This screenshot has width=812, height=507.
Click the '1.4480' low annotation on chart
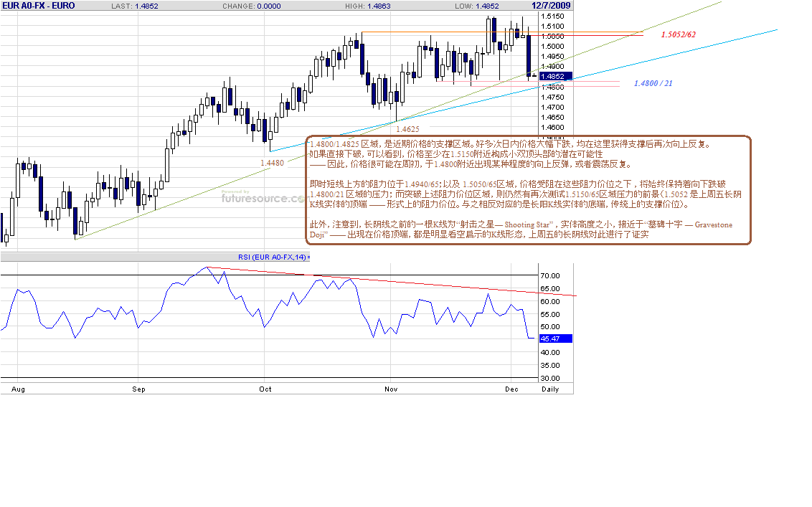273,163
